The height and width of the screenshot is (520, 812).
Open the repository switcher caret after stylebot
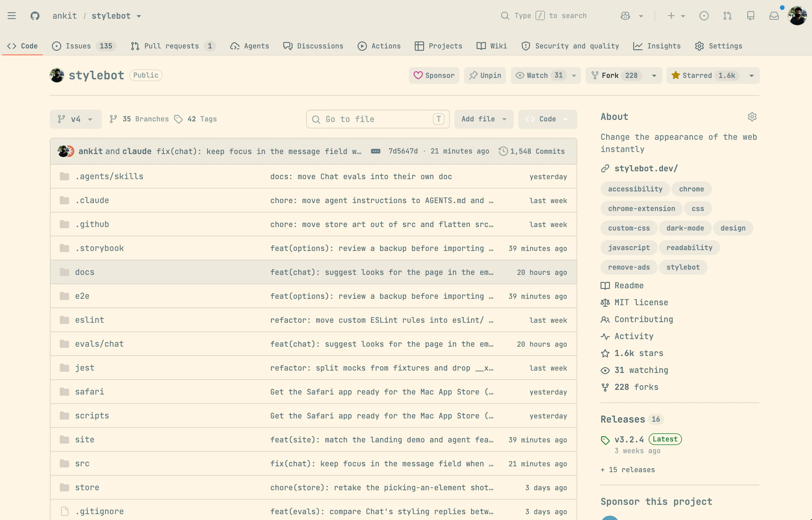pos(139,16)
